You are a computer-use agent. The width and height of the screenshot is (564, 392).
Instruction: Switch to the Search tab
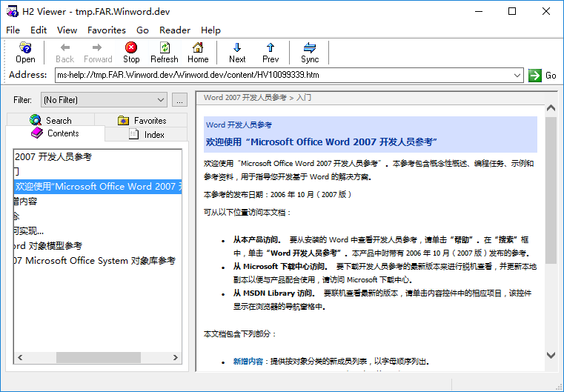[50, 120]
